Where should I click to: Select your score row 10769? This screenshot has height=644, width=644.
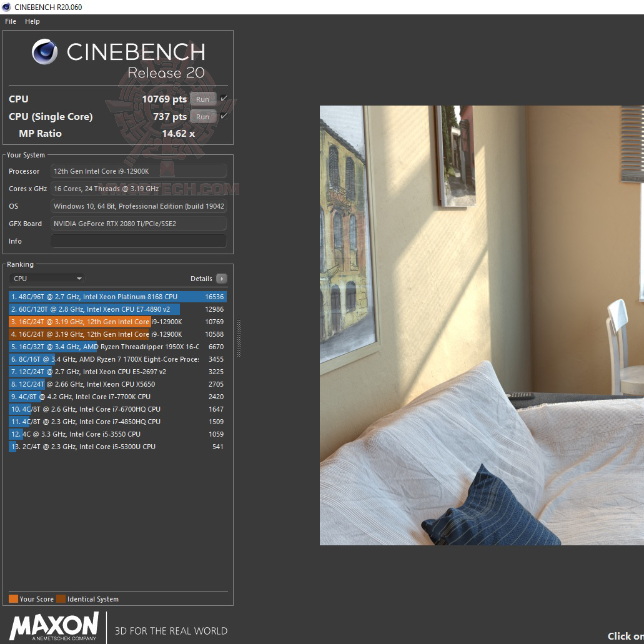117,322
